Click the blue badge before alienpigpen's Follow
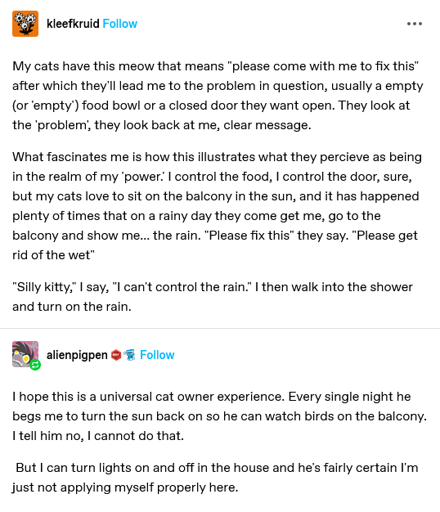Screen dimensions: 440x512 click(x=130, y=355)
